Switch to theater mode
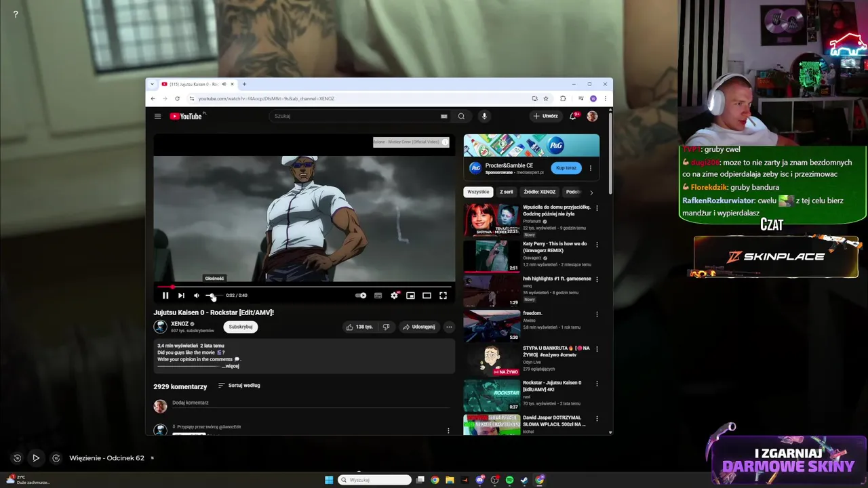 (427, 296)
